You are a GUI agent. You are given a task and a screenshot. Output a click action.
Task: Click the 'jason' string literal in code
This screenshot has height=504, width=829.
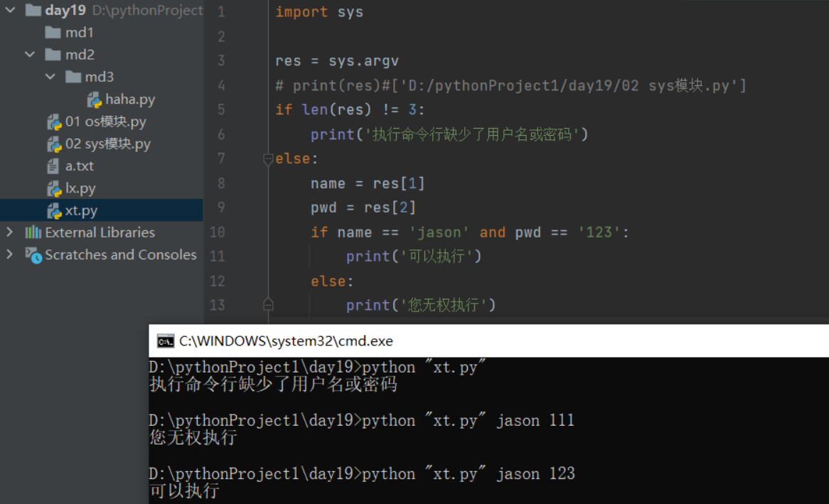click(x=439, y=232)
